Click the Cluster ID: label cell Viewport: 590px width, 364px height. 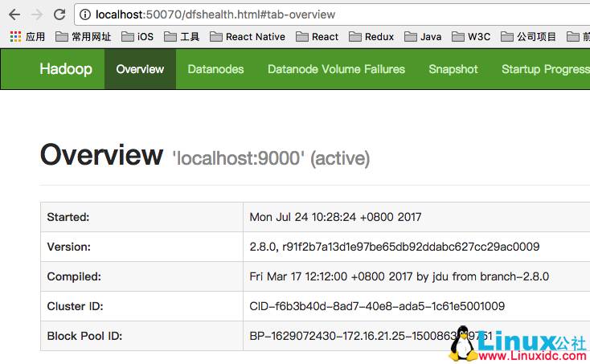(x=141, y=306)
